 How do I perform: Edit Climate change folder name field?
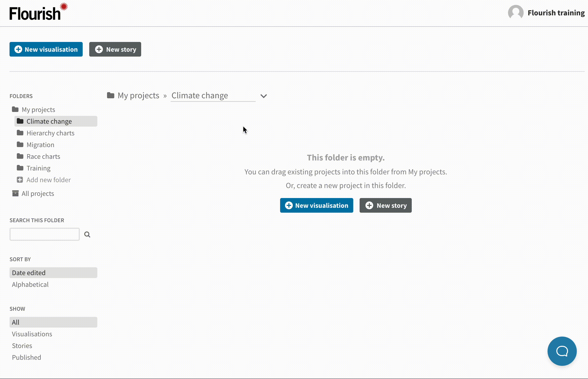pos(213,96)
